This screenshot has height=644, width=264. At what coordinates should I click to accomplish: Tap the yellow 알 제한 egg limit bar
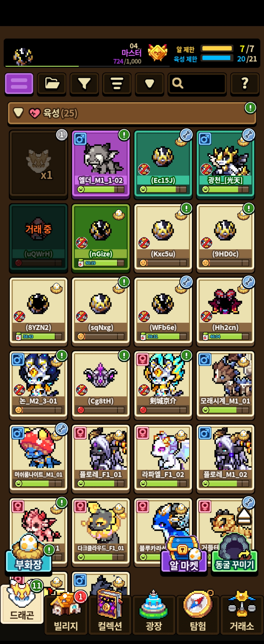pyautogui.click(x=217, y=49)
